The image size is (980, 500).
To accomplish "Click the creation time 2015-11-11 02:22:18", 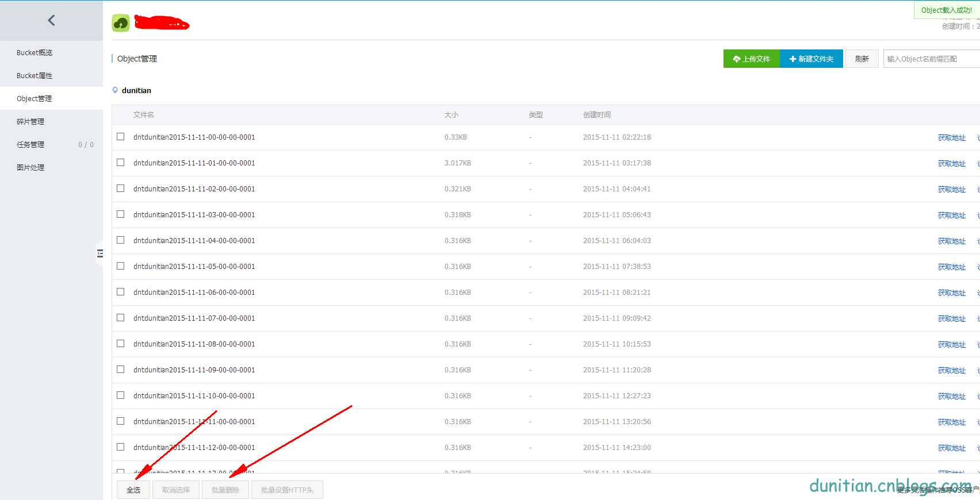I will [617, 137].
